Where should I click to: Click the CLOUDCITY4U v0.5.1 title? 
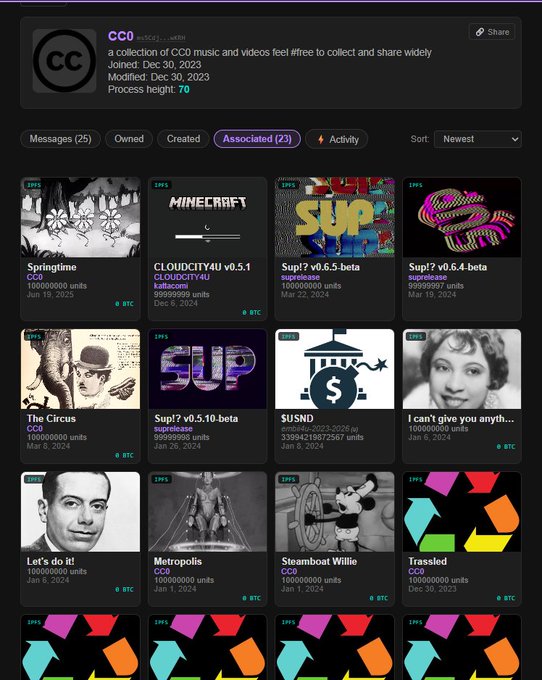(202, 267)
